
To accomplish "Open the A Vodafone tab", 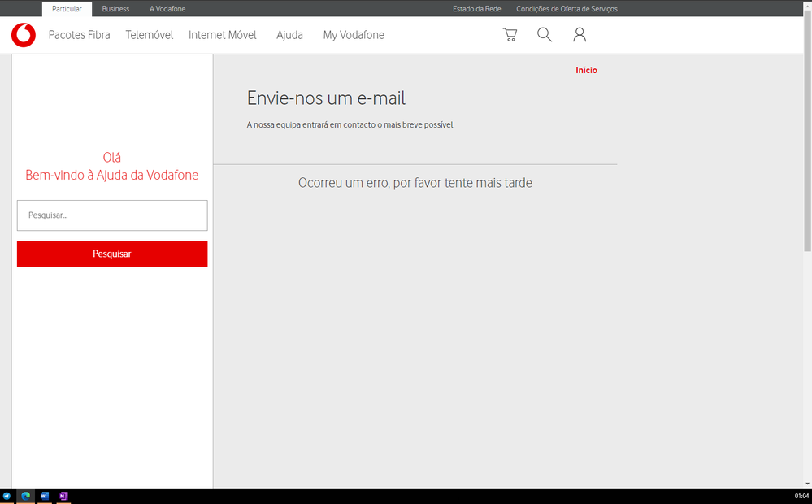I will click(x=167, y=9).
